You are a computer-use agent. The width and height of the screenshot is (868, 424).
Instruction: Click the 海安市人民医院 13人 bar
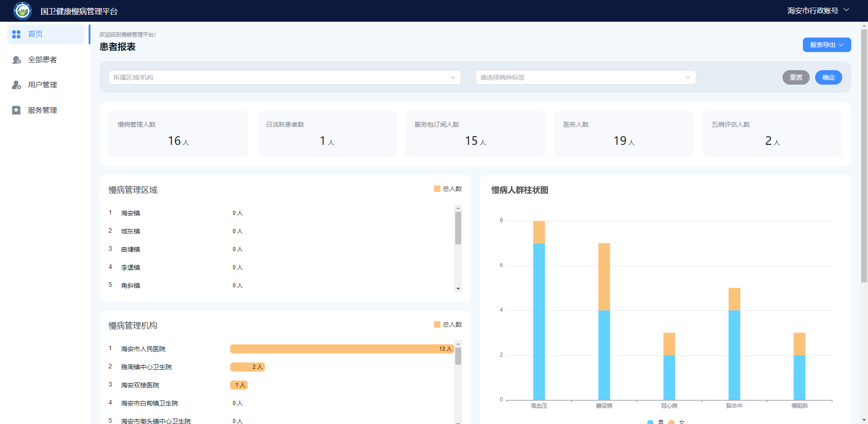click(x=342, y=349)
